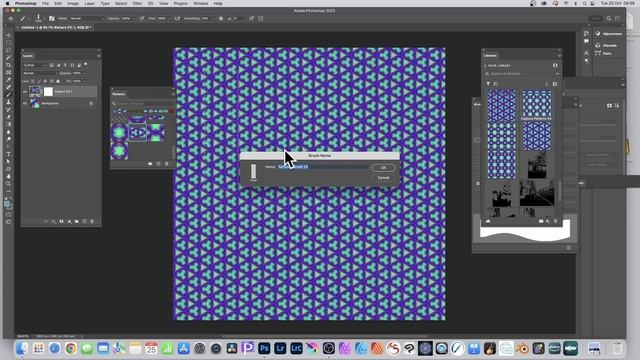Toggle lock all icon in Layers panel
The width and height of the screenshot is (640, 360).
tap(58, 81)
